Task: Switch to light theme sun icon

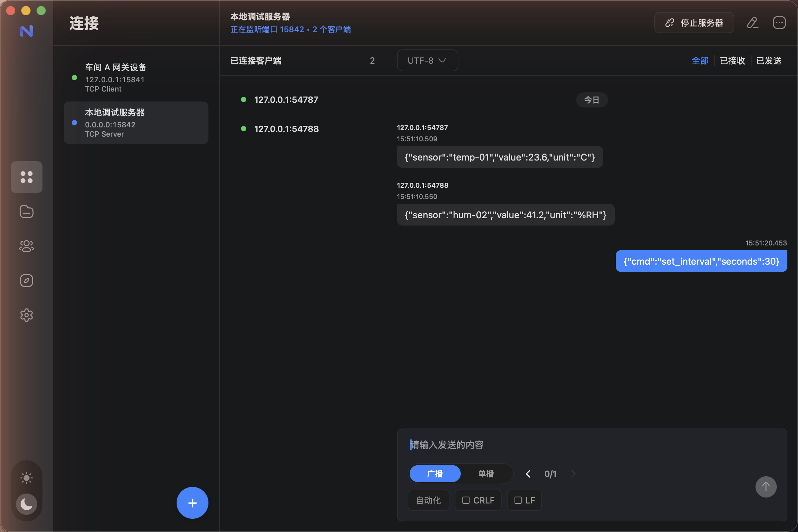Action: click(x=27, y=478)
